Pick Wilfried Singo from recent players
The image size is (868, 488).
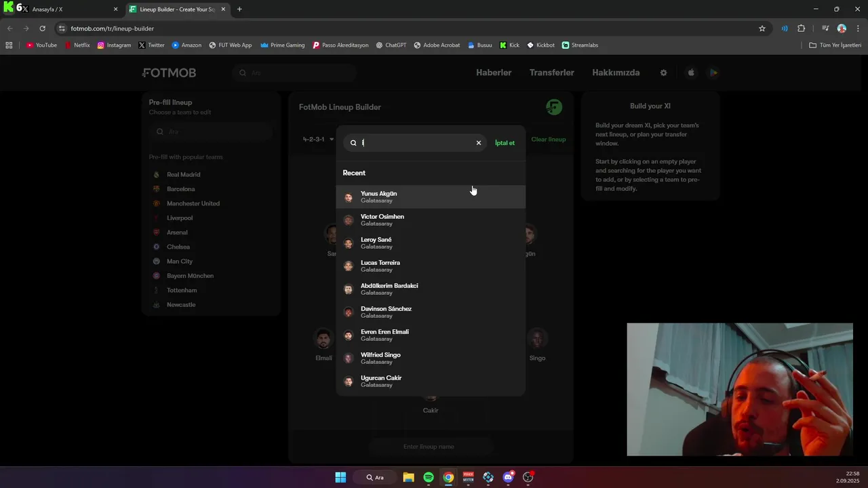click(x=431, y=358)
